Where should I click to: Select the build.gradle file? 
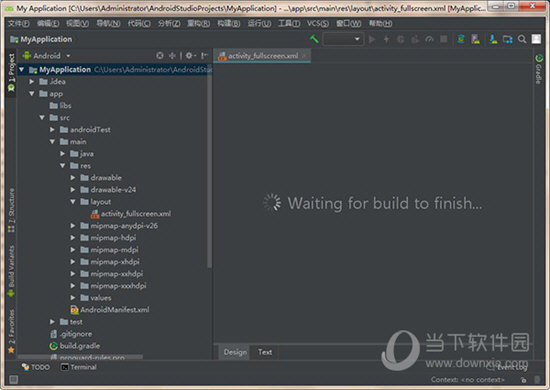tap(75, 346)
